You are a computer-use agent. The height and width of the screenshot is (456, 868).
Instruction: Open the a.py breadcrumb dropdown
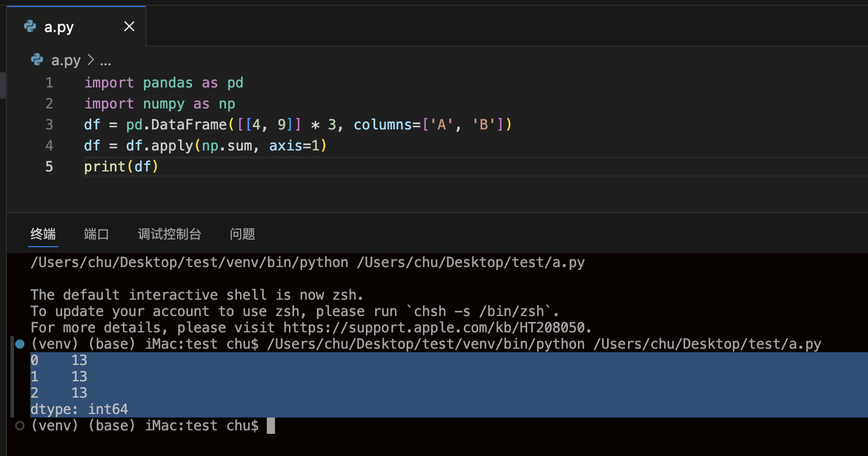pyautogui.click(x=66, y=61)
